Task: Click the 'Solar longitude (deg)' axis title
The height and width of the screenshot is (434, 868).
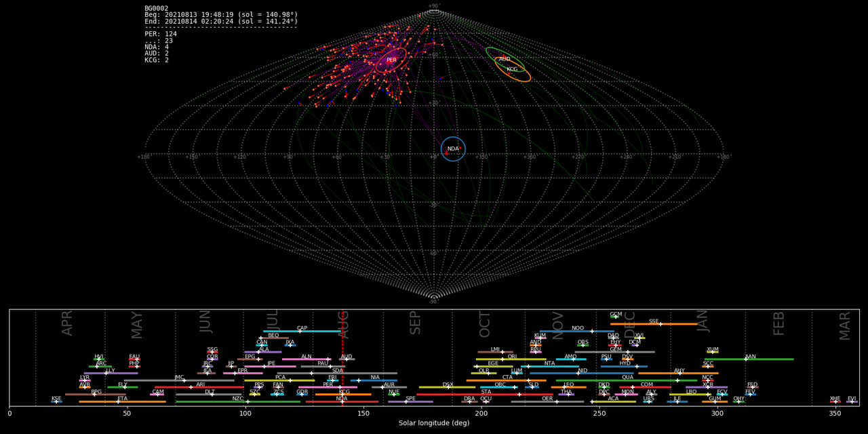Action: click(x=434, y=423)
